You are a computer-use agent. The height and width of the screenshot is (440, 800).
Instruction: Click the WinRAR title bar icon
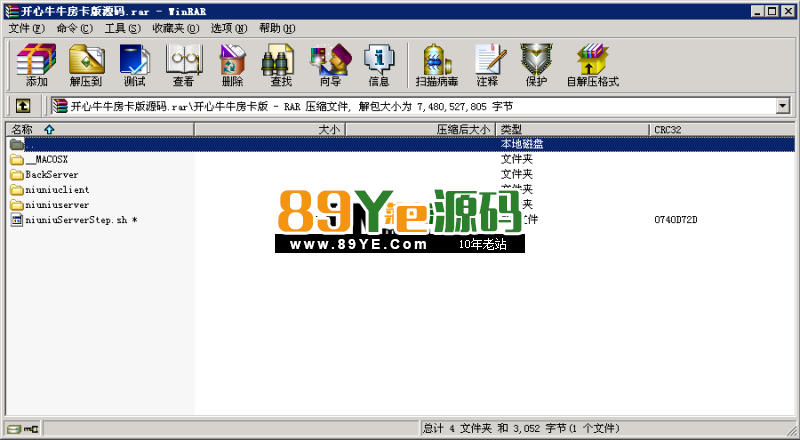pos(11,11)
